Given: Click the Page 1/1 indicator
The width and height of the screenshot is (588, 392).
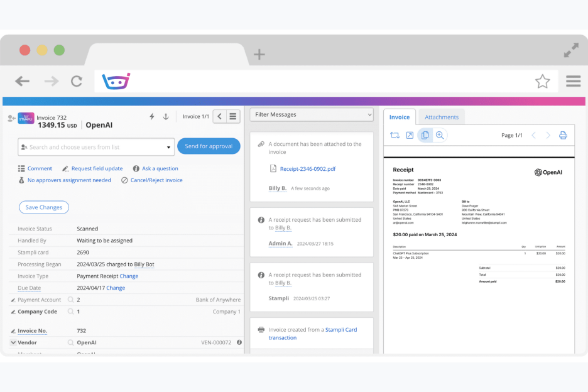Looking at the screenshot, I should click(512, 136).
